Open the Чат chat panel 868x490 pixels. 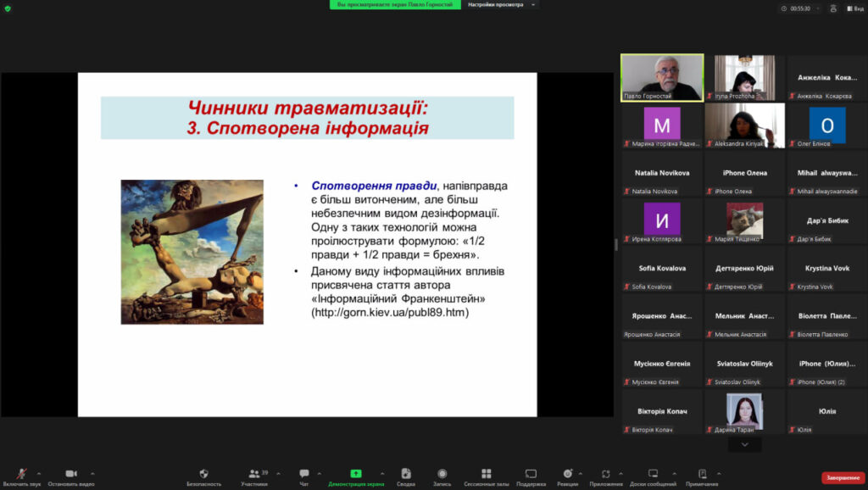pyautogui.click(x=303, y=475)
